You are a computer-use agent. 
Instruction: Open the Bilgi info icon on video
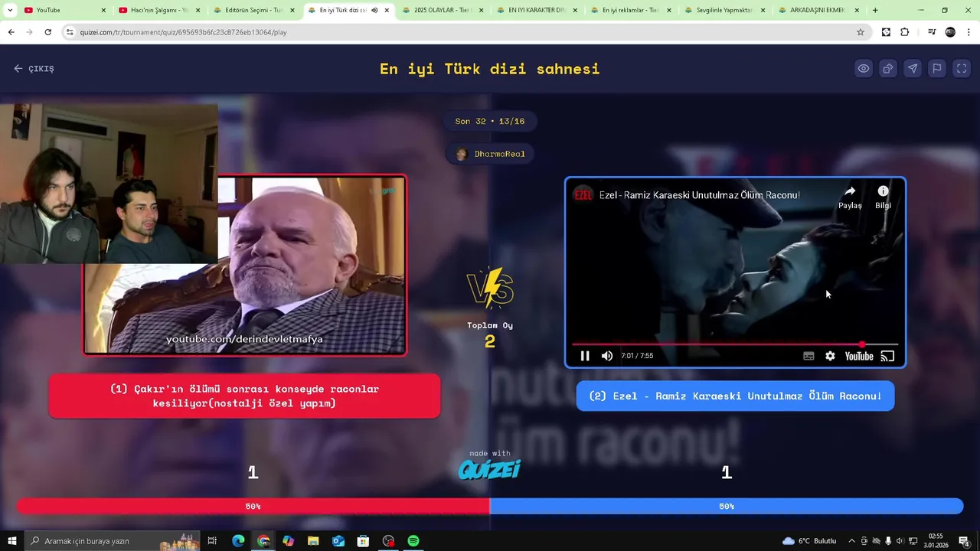883,197
